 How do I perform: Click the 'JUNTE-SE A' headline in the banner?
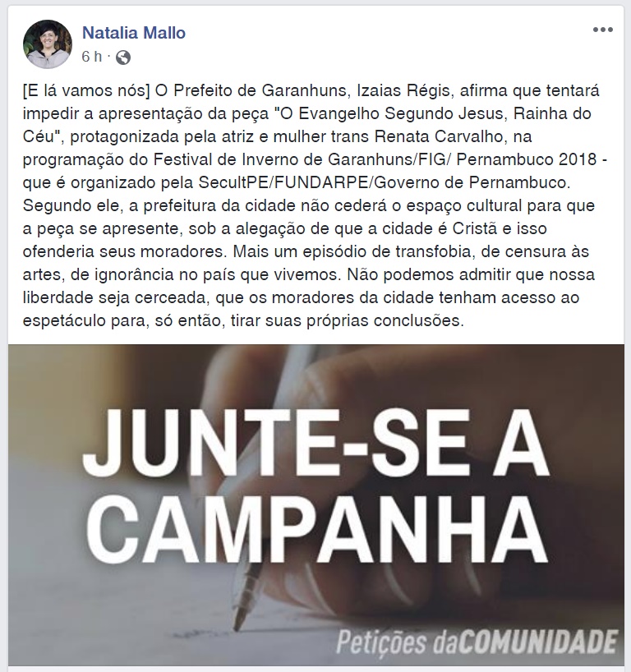[x=316, y=443]
